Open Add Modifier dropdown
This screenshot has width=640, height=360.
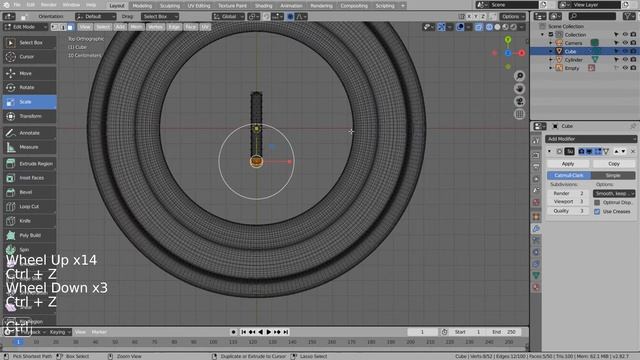(591, 139)
